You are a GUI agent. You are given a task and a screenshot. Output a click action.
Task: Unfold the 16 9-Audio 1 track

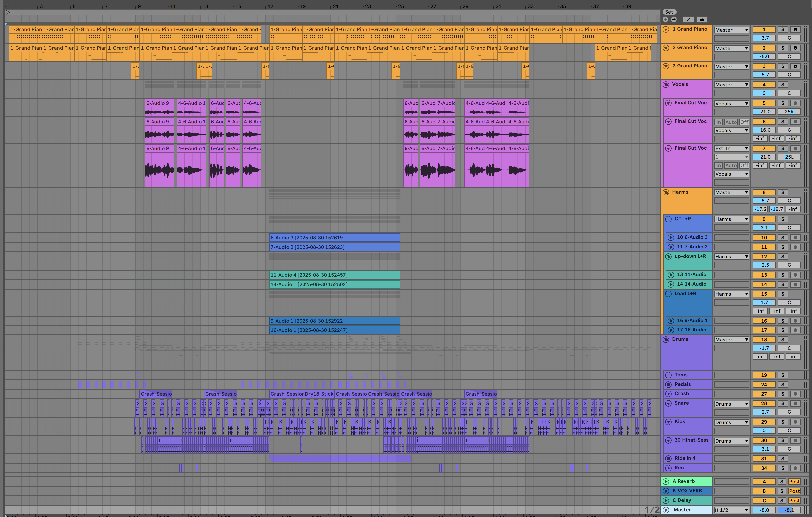coord(671,321)
